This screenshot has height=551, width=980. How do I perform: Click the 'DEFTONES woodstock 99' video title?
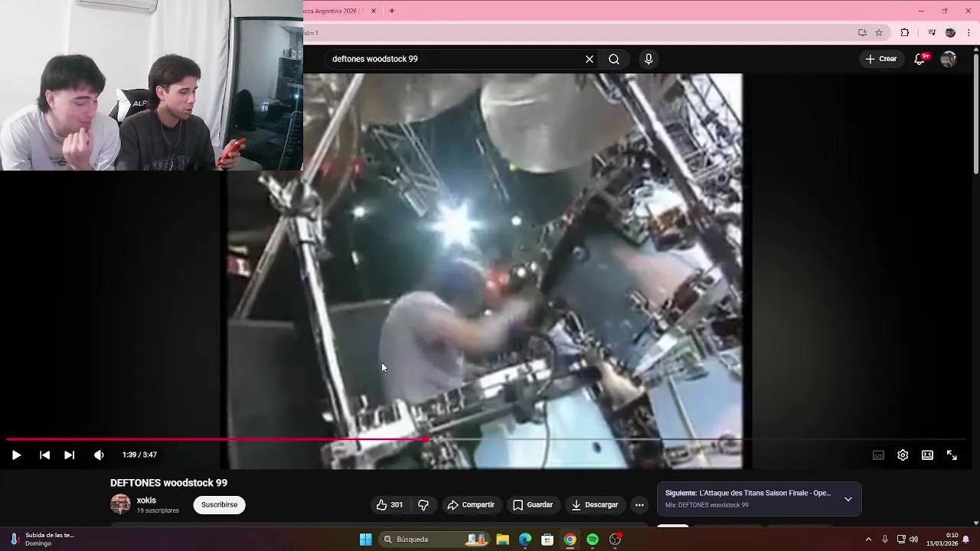(x=168, y=483)
